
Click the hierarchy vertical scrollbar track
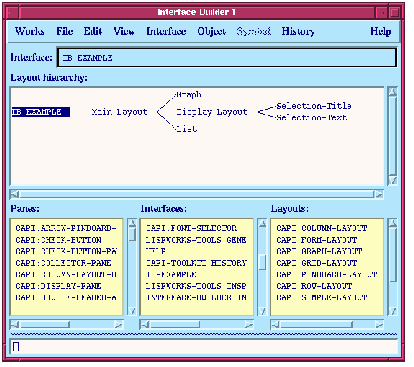click(393, 136)
